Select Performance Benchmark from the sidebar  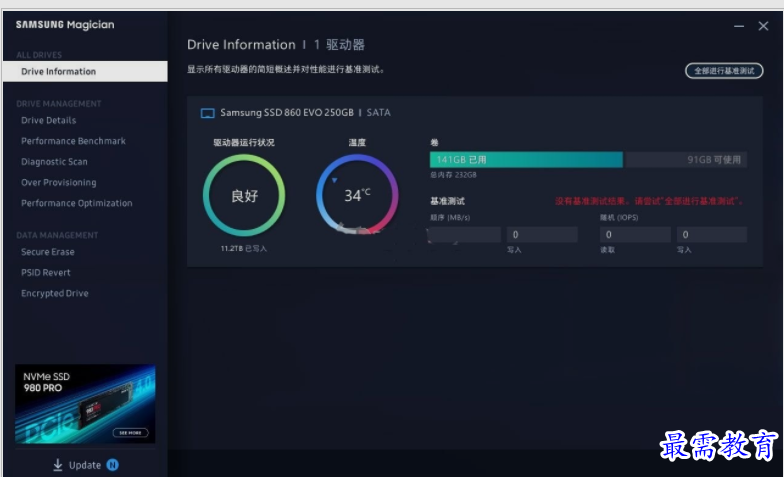coord(73,141)
